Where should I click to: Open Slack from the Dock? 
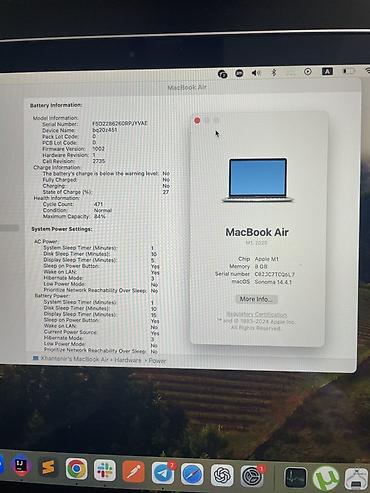(105, 470)
